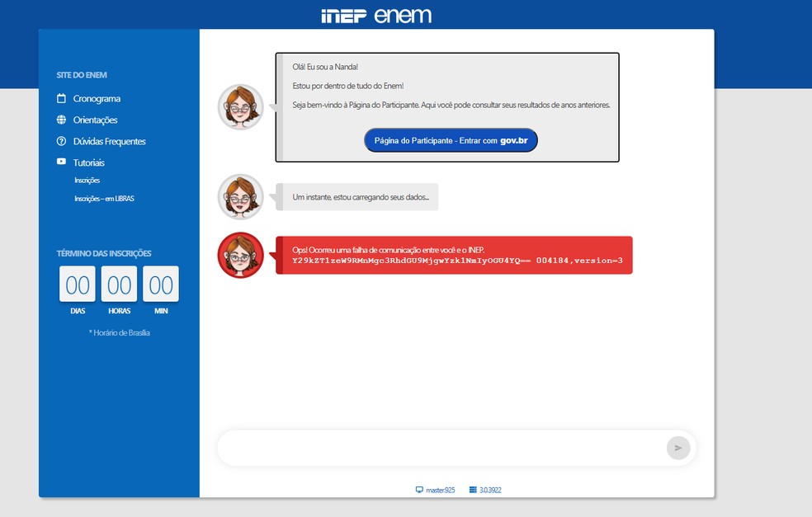This screenshot has width=812, height=517.
Task: Click the HORAS countdown box
Action: tap(120, 285)
